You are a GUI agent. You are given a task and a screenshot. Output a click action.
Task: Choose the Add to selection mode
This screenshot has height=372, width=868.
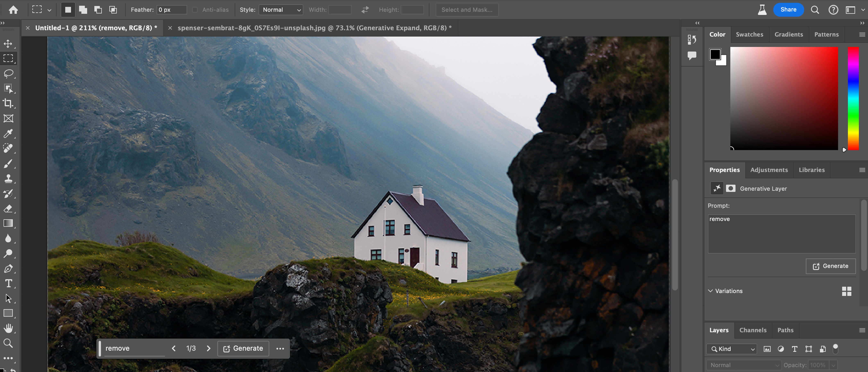(83, 10)
